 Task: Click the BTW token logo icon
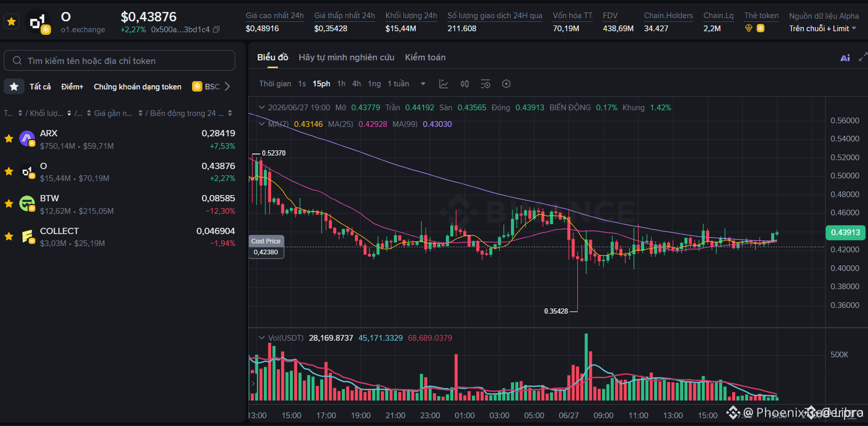tap(27, 204)
